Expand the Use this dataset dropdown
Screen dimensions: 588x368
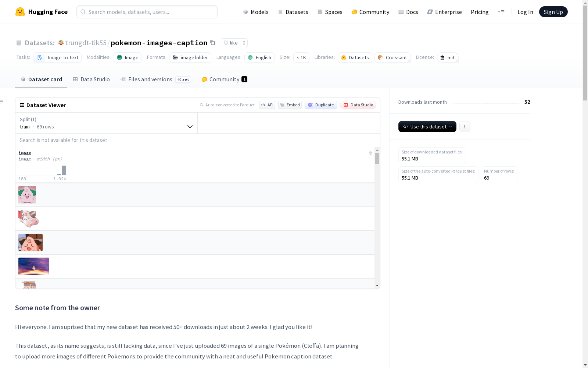point(427,127)
